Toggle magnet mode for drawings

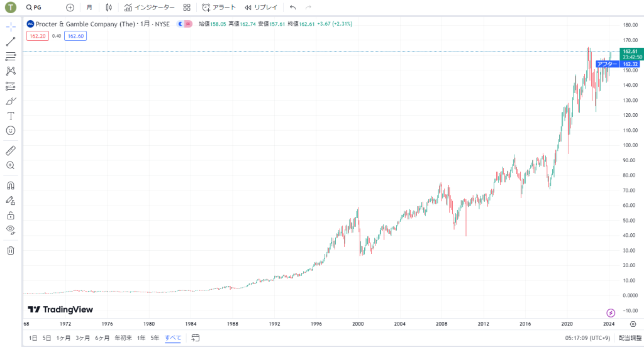[11, 185]
